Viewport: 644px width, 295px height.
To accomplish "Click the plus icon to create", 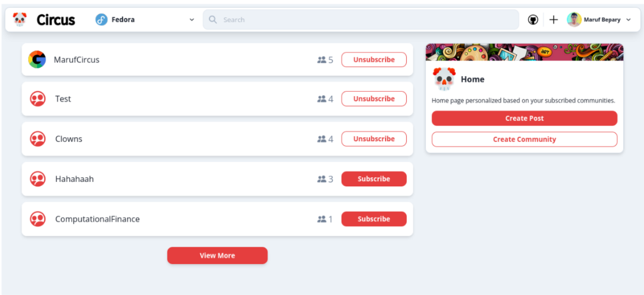I will pos(553,20).
